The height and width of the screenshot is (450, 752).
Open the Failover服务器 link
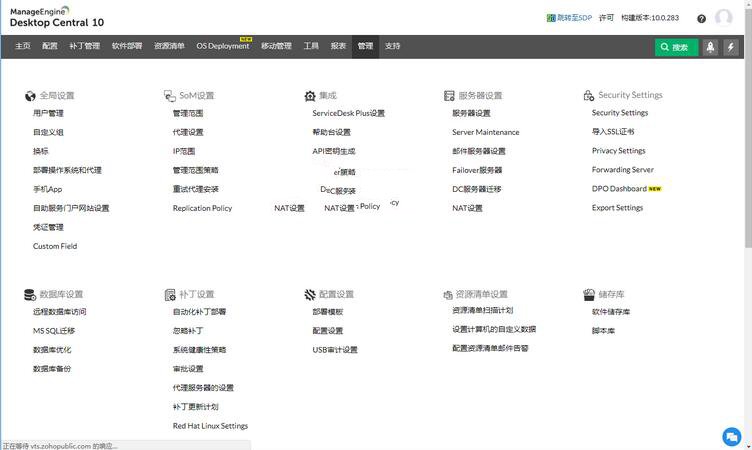click(477, 170)
